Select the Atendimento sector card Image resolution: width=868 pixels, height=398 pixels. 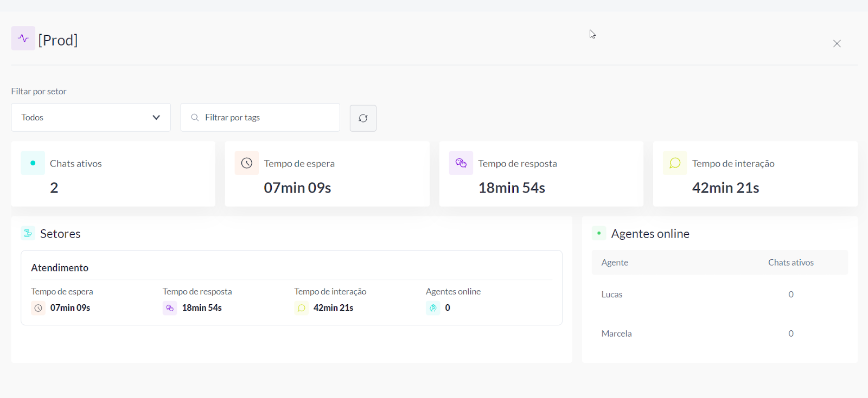coord(60,268)
